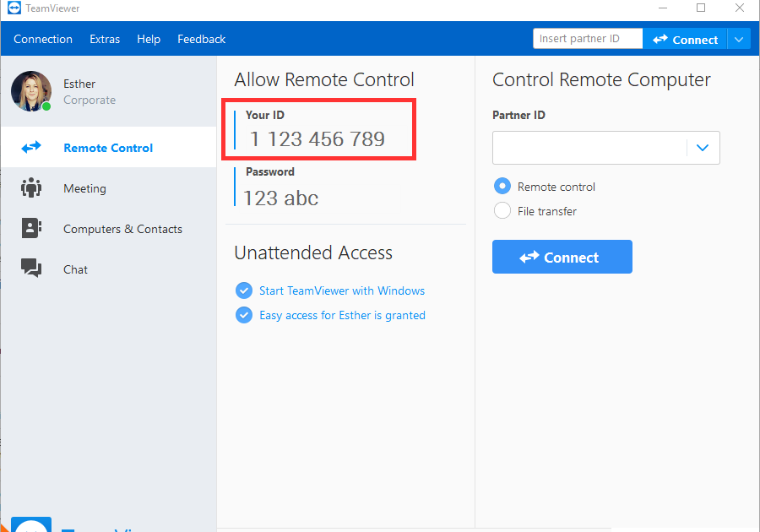Click the Unattended Access heading
The height and width of the screenshot is (532, 760).
pos(313,252)
